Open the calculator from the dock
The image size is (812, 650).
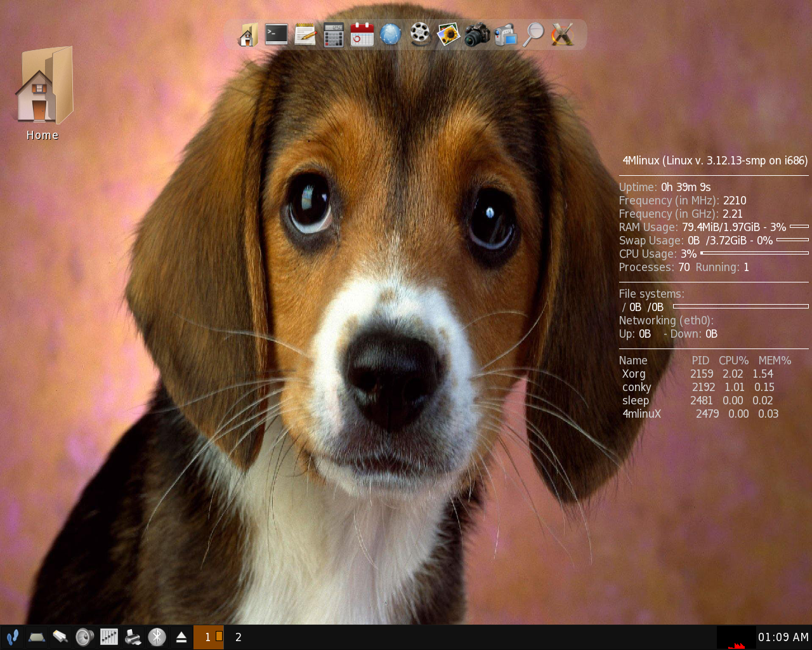coord(334,35)
